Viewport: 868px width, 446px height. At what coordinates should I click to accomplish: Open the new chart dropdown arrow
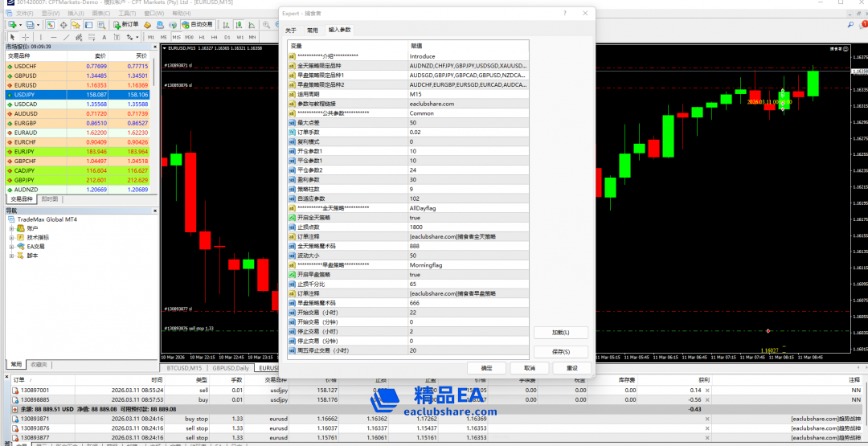pyautogui.click(x=21, y=25)
